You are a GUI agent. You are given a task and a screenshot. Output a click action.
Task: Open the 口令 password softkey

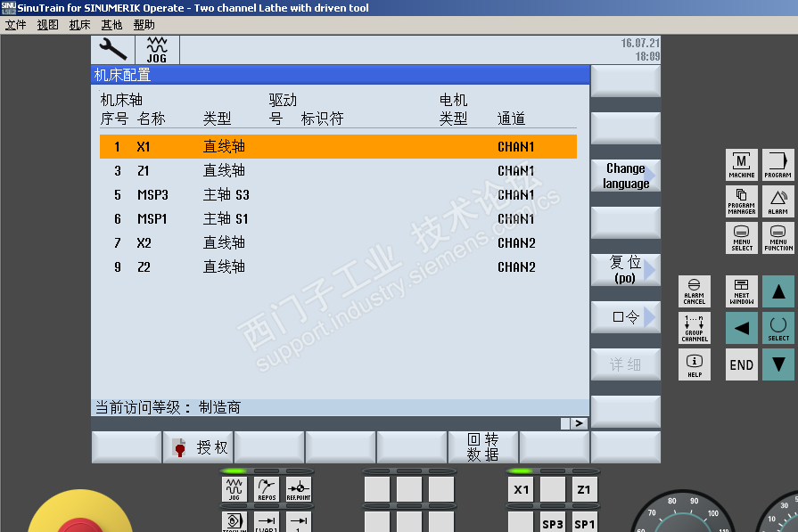[626, 317]
